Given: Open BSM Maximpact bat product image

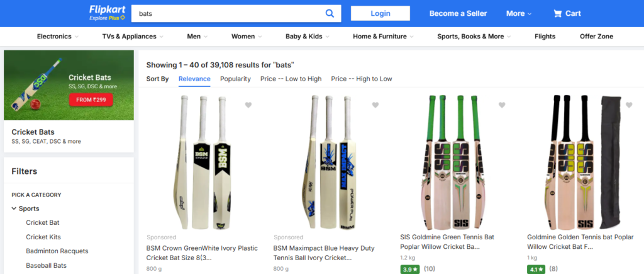Looking at the screenshot, I should pyautogui.click(x=330, y=163).
